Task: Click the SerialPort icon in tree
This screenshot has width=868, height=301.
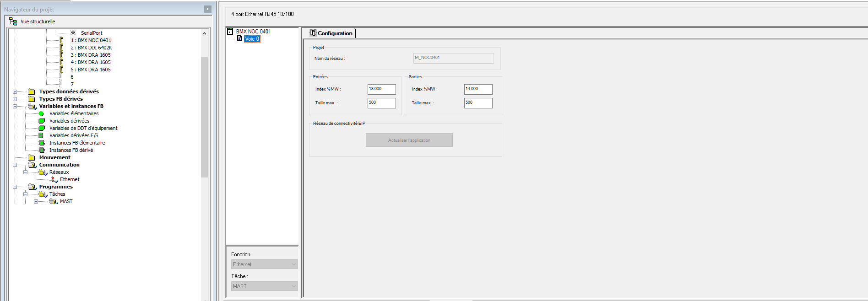Action: [x=73, y=32]
